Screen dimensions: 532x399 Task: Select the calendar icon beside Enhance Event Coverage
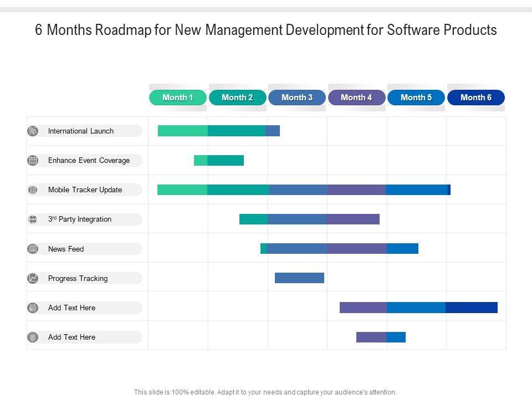(33, 161)
